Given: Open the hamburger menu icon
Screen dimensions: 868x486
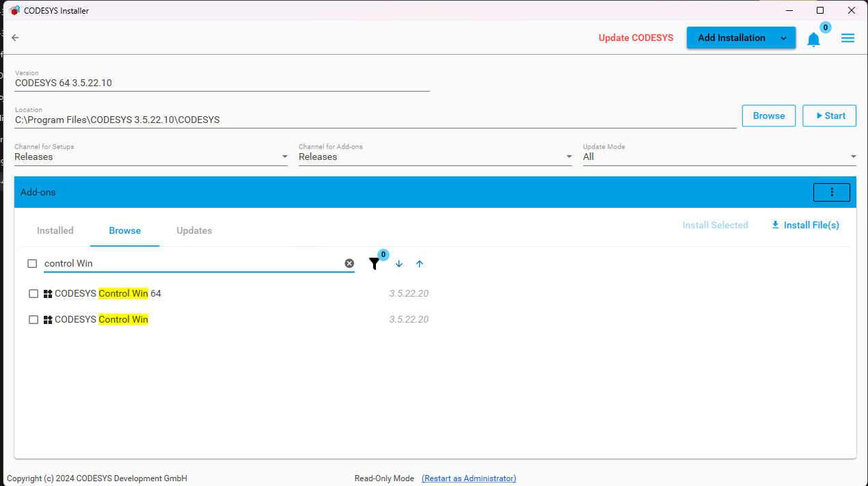Looking at the screenshot, I should pyautogui.click(x=847, y=38).
